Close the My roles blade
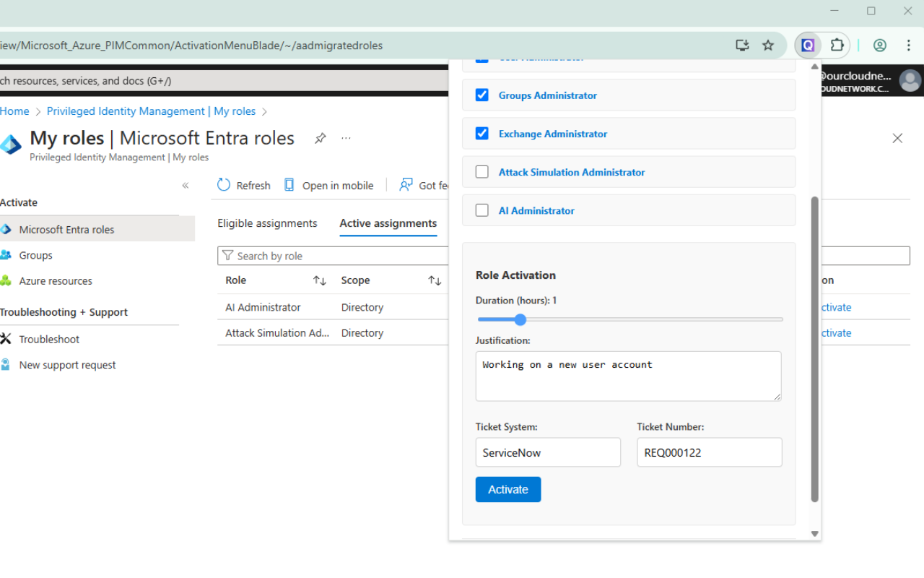The height and width of the screenshot is (578, 924). pos(897,138)
